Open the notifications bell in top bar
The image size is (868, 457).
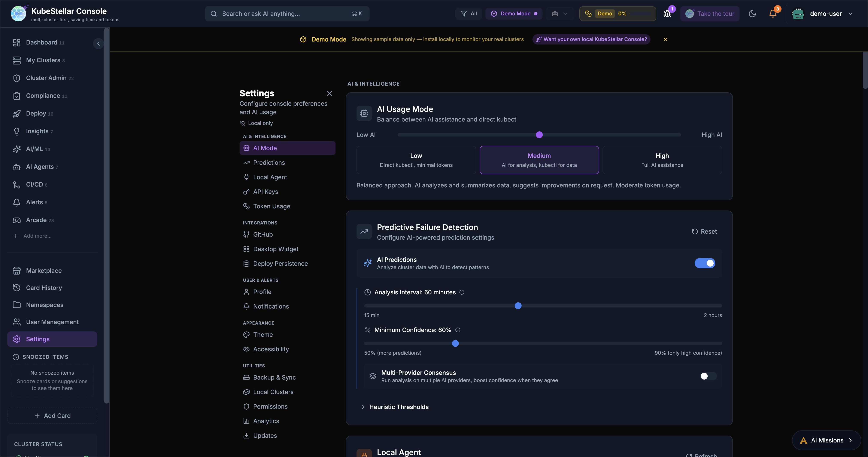[773, 14]
